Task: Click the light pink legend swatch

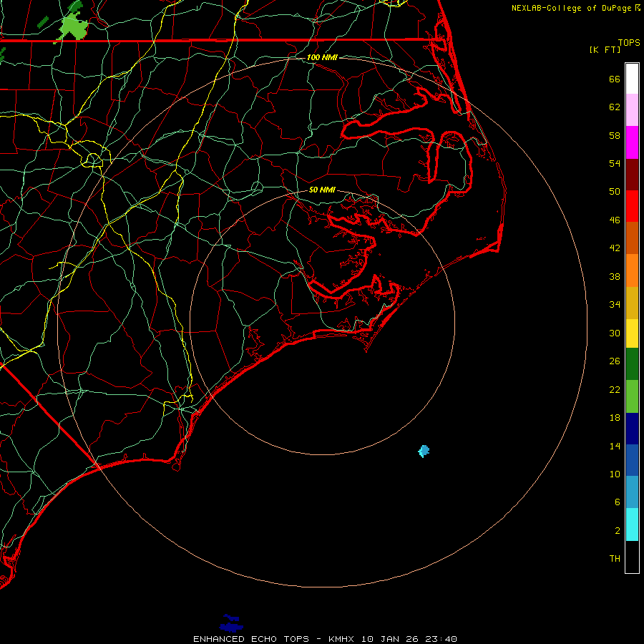Action: [632, 110]
